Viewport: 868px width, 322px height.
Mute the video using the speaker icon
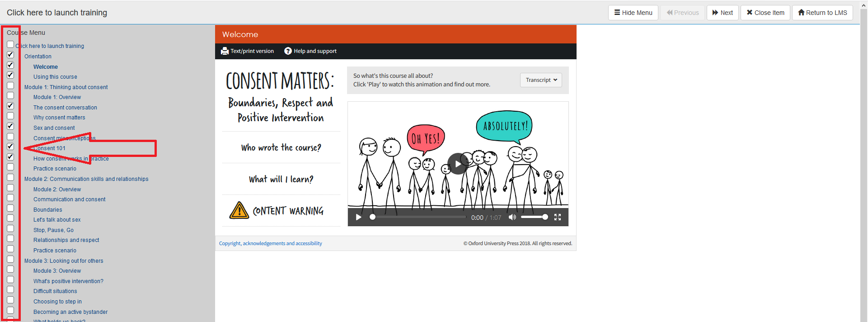click(512, 217)
